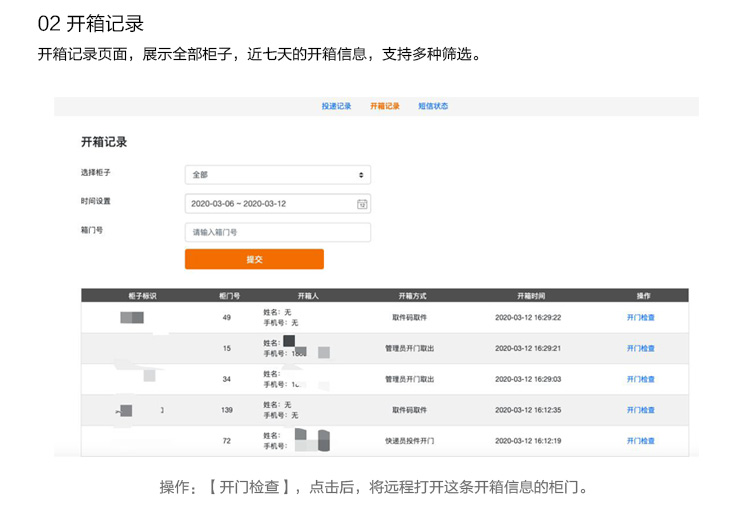The height and width of the screenshot is (528, 750).
Task: Switch to the 开箱记录 tab
Action: pos(384,106)
